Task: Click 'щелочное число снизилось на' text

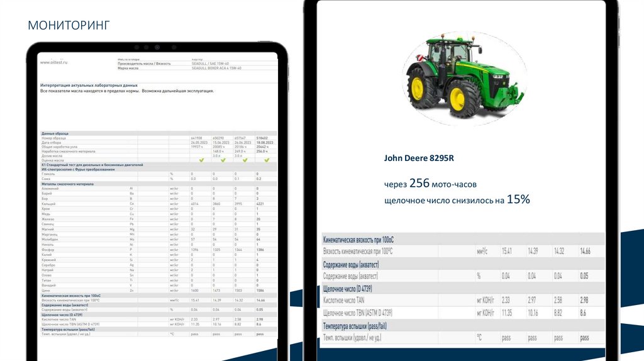Action: (x=444, y=201)
